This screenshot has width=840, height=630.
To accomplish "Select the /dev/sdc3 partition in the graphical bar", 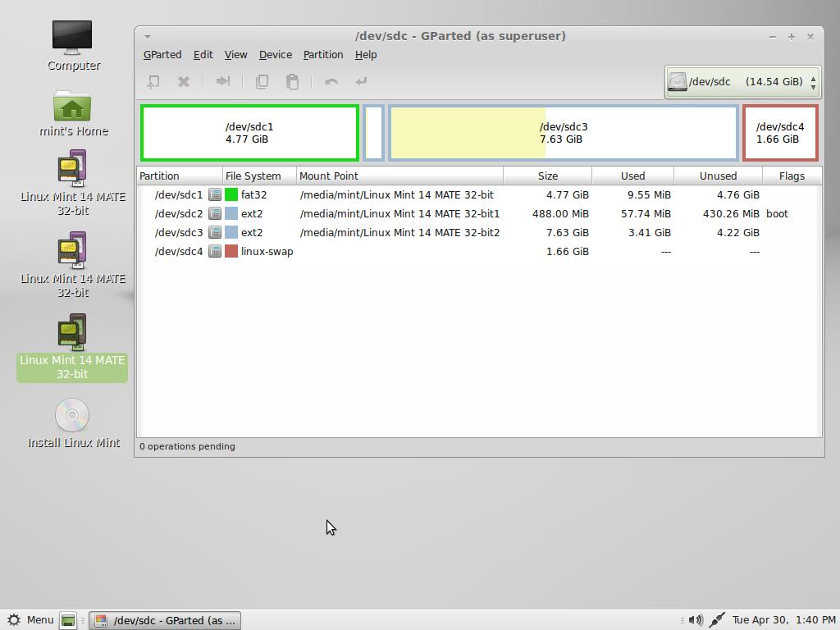I will coord(563,132).
